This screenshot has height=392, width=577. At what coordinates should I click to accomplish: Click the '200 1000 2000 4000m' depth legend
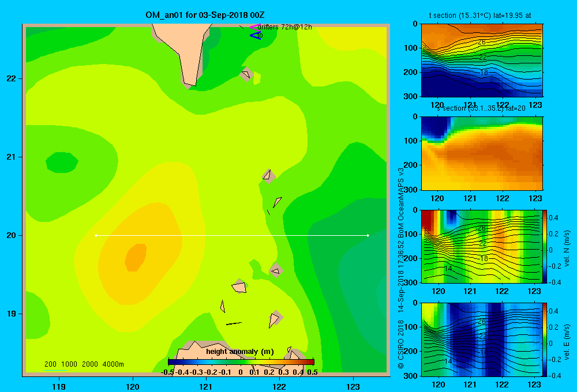click(x=84, y=364)
